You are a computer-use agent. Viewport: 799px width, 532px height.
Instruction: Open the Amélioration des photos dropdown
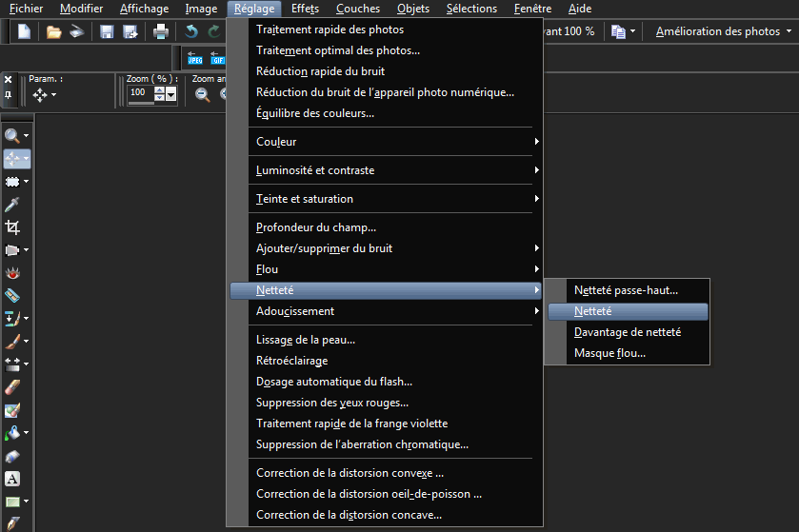[x=724, y=31]
